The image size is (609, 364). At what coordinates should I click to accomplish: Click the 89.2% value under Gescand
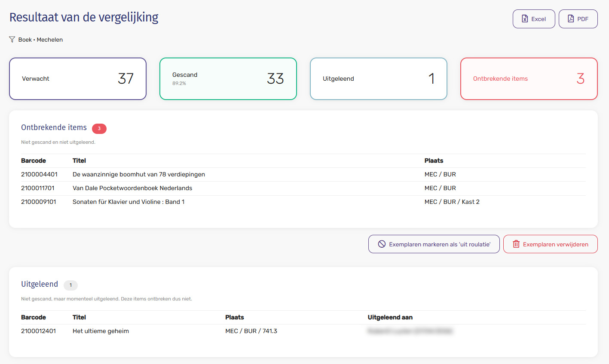pos(179,83)
